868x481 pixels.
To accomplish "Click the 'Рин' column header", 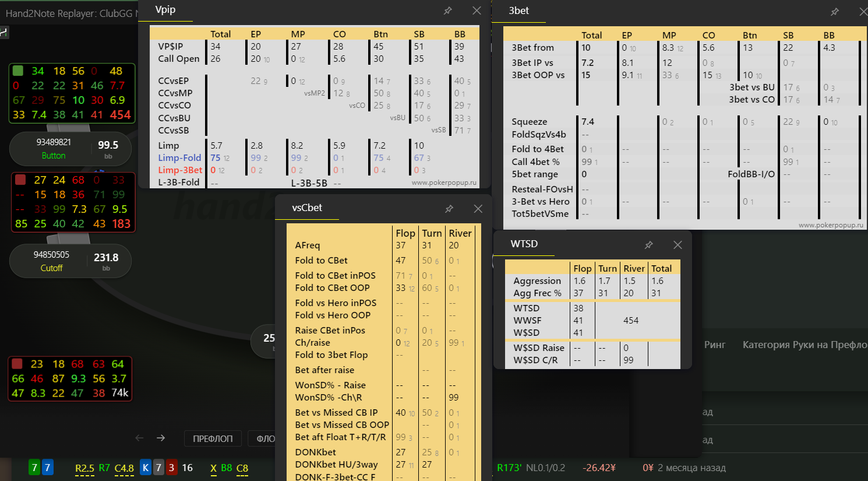I will (x=715, y=345).
